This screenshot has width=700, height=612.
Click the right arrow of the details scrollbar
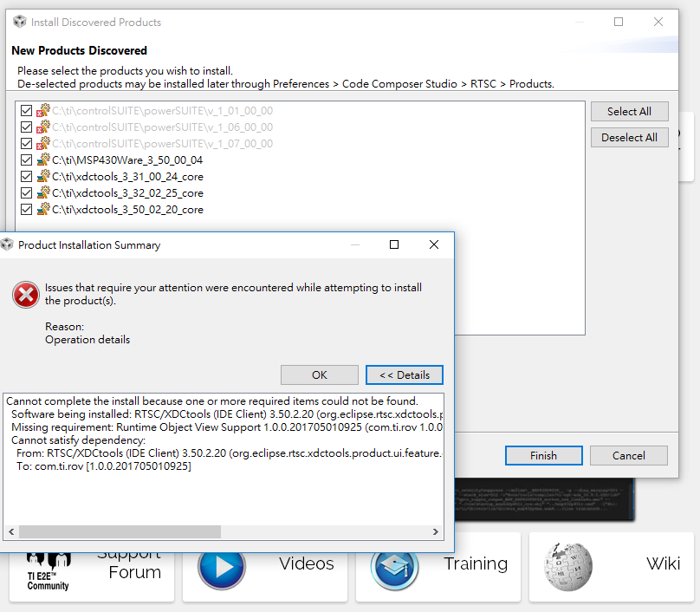click(x=436, y=531)
